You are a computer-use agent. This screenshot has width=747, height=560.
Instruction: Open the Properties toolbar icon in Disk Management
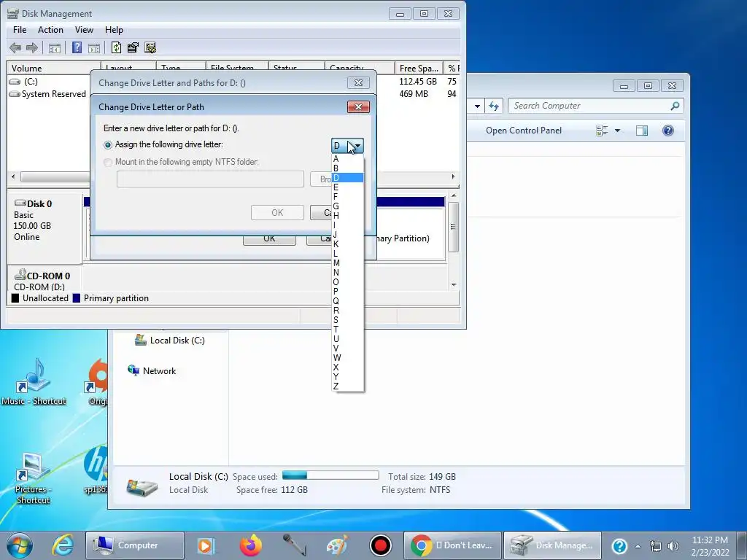pos(133,47)
